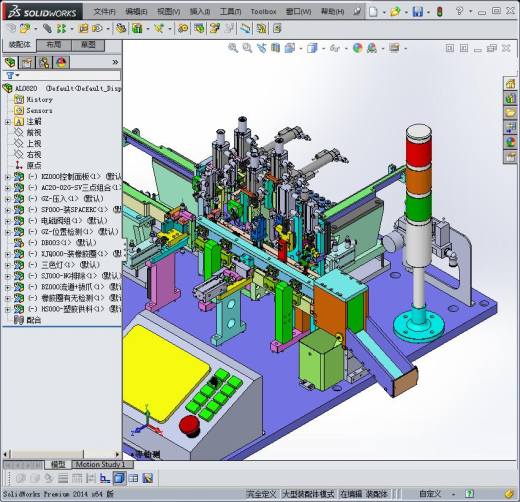Expand the 注解 annotations node
This screenshot has height=502, width=520.
click(x=7, y=122)
